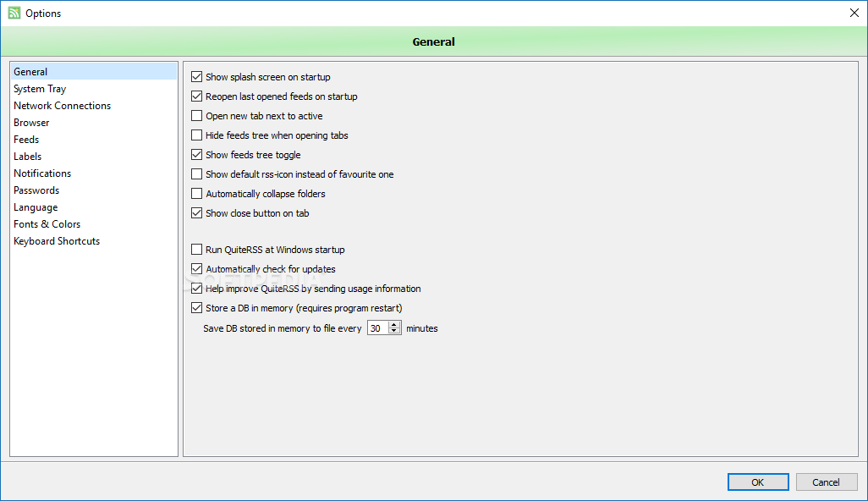Open Labels settings
The height and width of the screenshot is (501, 868).
pos(94,156)
